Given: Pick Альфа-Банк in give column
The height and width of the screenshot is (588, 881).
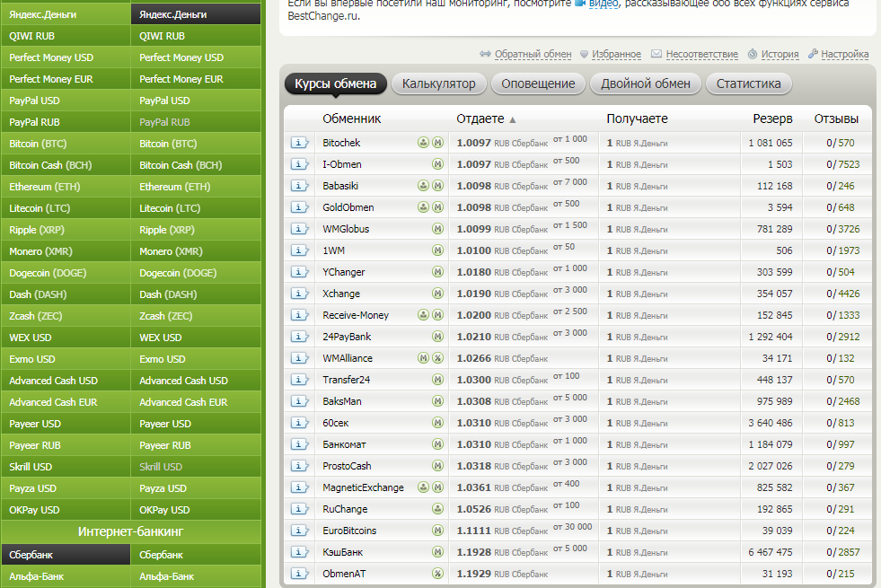Looking at the screenshot, I should point(66,576).
